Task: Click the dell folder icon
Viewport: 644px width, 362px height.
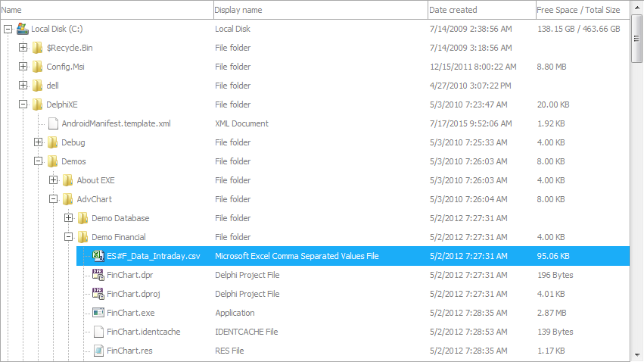Action: pos(37,86)
